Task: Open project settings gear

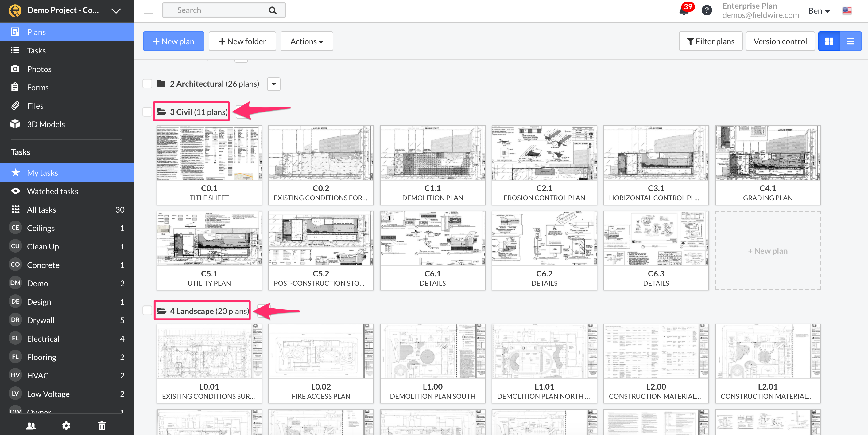Action: (x=66, y=425)
